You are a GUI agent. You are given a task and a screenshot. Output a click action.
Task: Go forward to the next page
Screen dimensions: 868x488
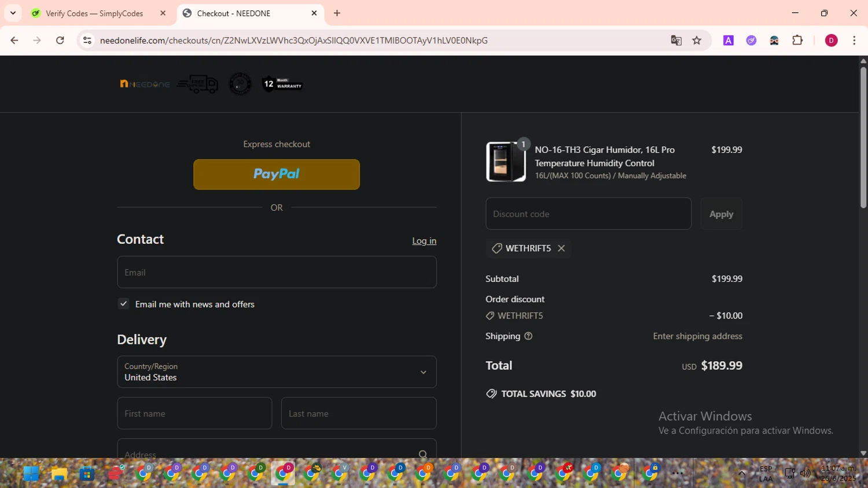tap(37, 41)
